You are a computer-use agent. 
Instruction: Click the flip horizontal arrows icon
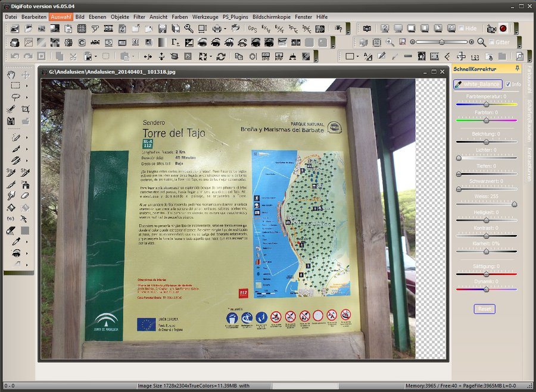coord(147,57)
